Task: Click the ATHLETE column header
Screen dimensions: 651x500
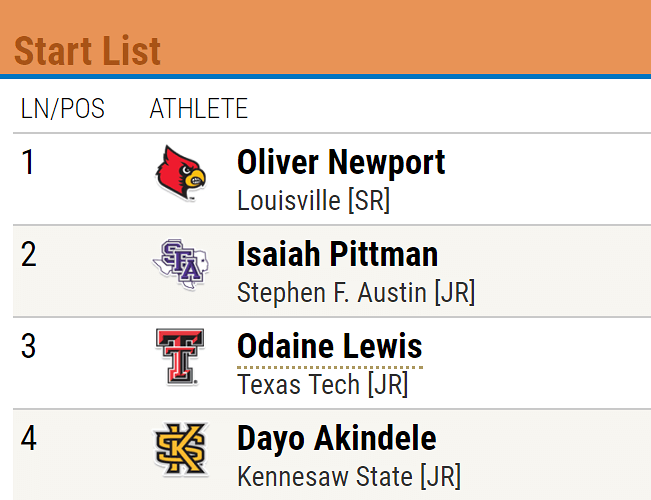Action: coord(198,108)
